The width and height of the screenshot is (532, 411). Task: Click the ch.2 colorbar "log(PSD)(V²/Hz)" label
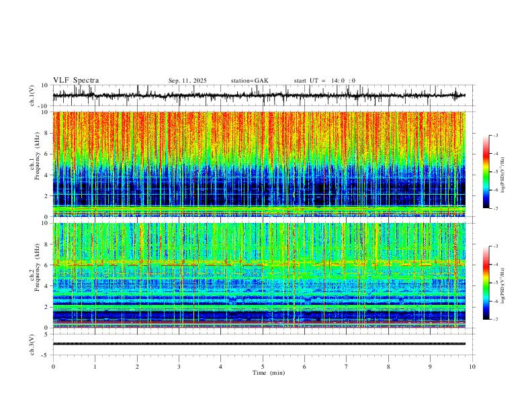[x=503, y=285]
